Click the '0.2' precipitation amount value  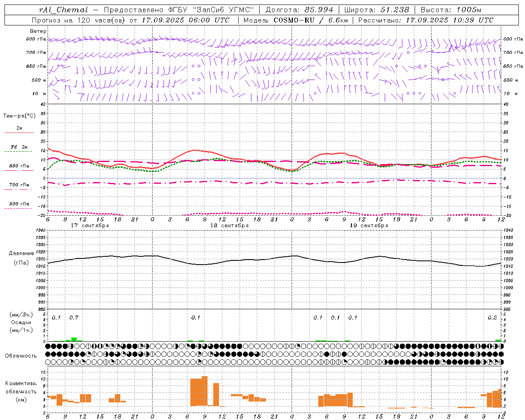coord(492,317)
